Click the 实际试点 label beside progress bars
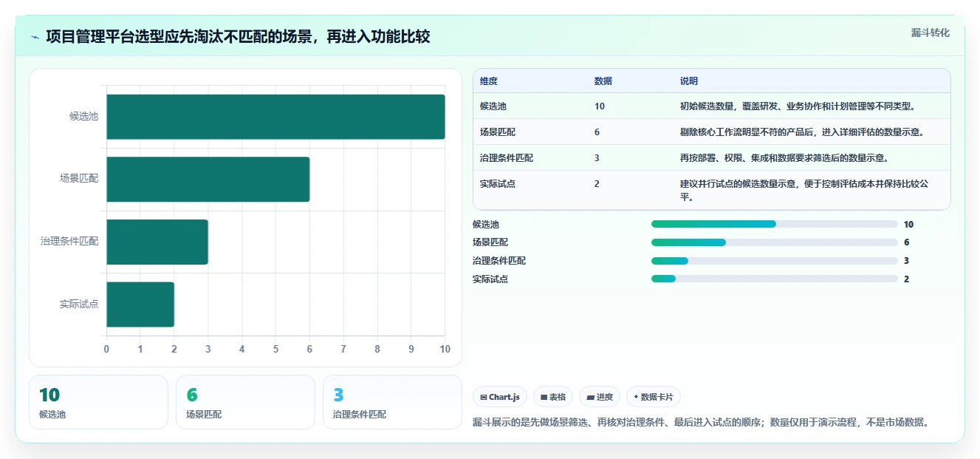 click(x=490, y=279)
